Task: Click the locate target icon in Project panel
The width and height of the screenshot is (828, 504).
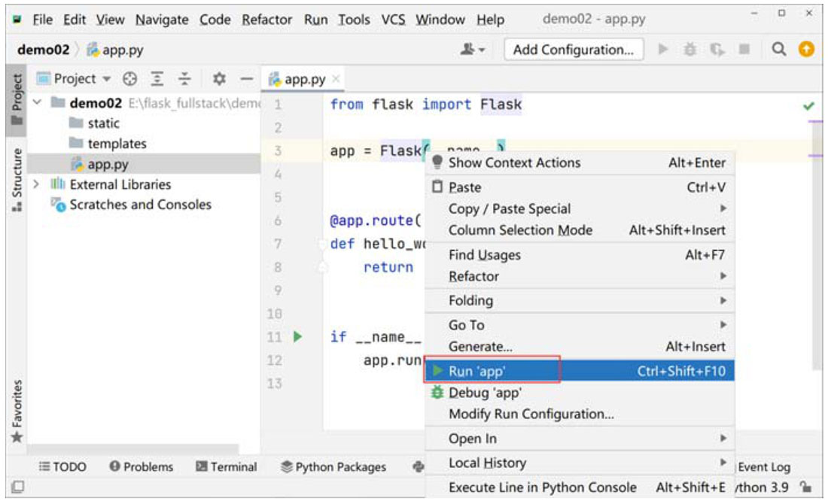Action: [129, 79]
